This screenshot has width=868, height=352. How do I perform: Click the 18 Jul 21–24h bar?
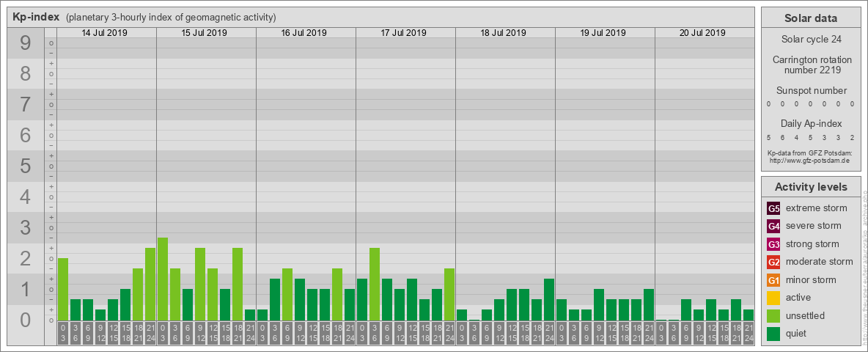(548, 299)
